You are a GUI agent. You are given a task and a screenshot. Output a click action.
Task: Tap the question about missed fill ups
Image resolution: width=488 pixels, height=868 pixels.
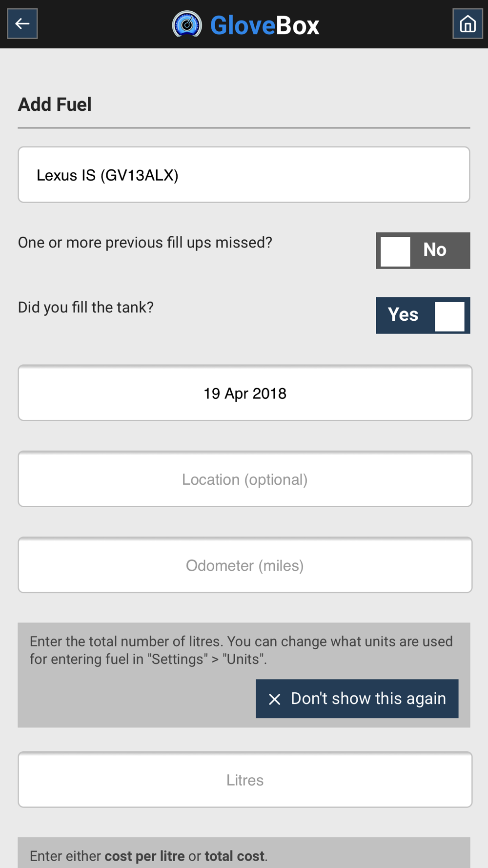coord(145,243)
